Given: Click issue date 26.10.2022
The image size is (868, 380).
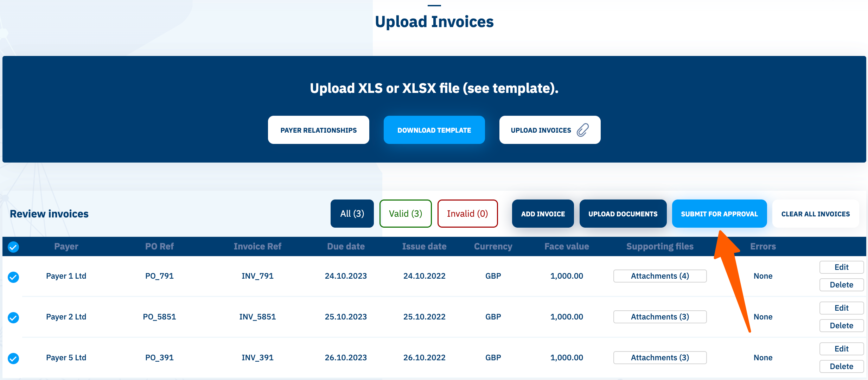Looking at the screenshot, I should coord(424,357).
